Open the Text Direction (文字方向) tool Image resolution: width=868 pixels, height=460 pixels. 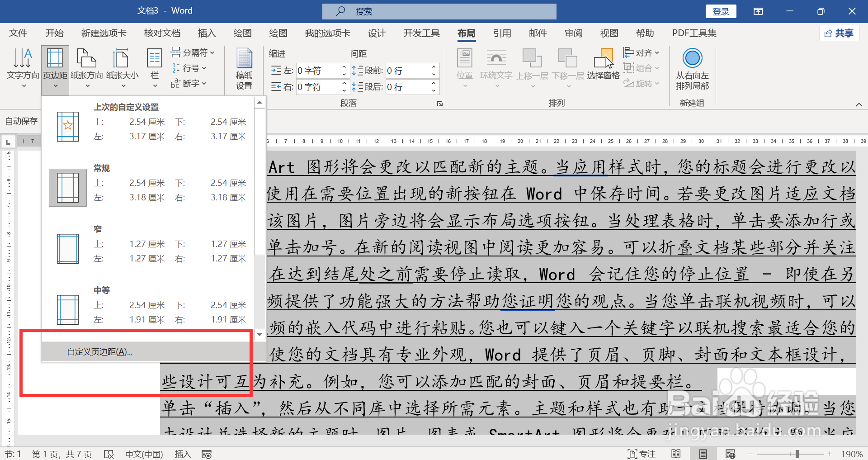pyautogui.click(x=23, y=68)
